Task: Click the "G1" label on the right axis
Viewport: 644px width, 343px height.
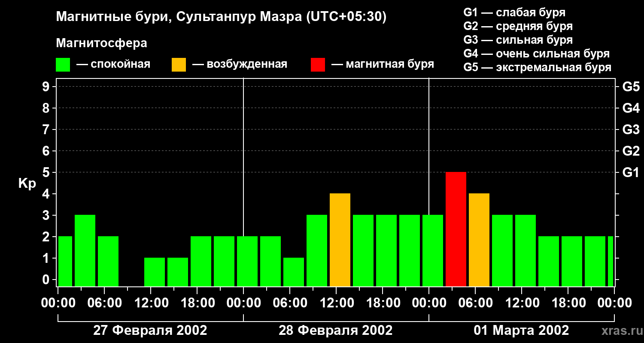Action: pos(631,172)
